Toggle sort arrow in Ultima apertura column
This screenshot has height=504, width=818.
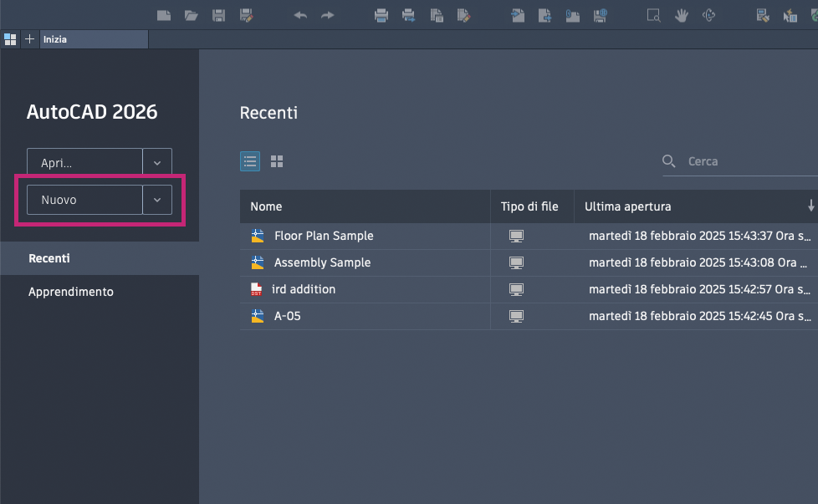pyautogui.click(x=810, y=206)
